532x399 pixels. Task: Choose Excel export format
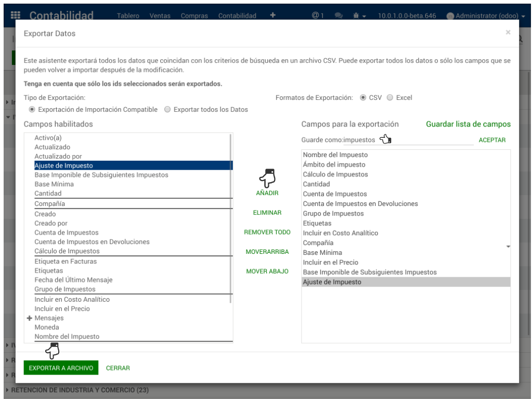[390, 98]
